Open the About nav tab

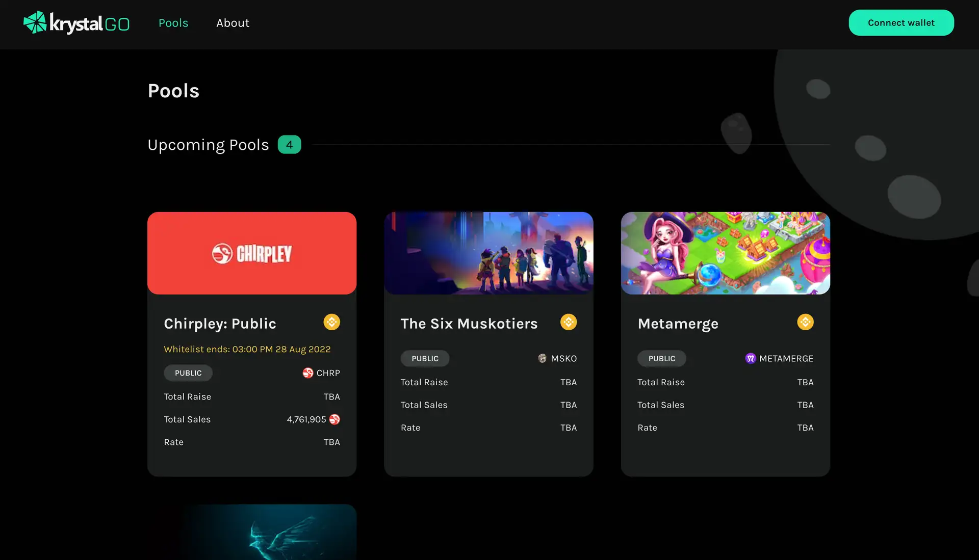click(x=233, y=23)
